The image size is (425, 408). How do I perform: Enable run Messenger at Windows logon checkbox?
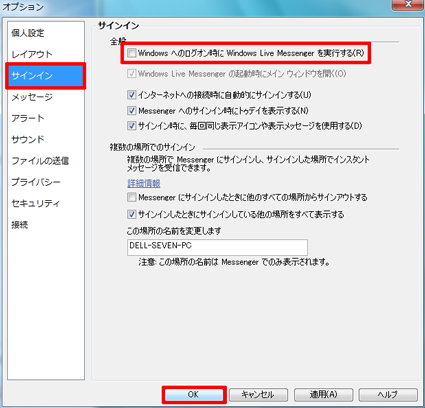pyautogui.click(x=132, y=53)
